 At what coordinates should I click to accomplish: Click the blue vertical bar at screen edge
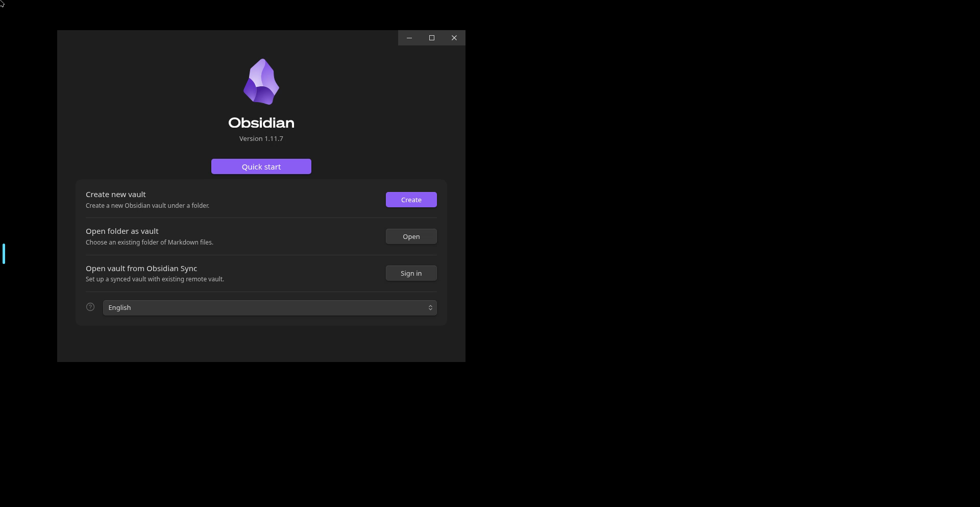[4, 254]
